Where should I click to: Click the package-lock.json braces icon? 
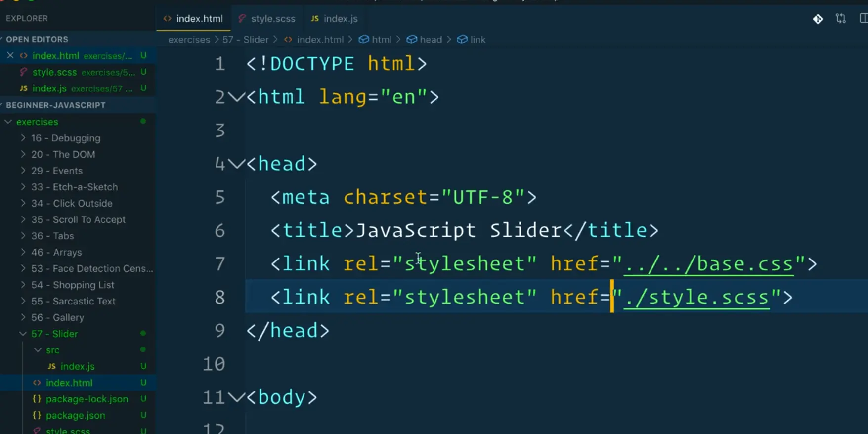click(37, 399)
